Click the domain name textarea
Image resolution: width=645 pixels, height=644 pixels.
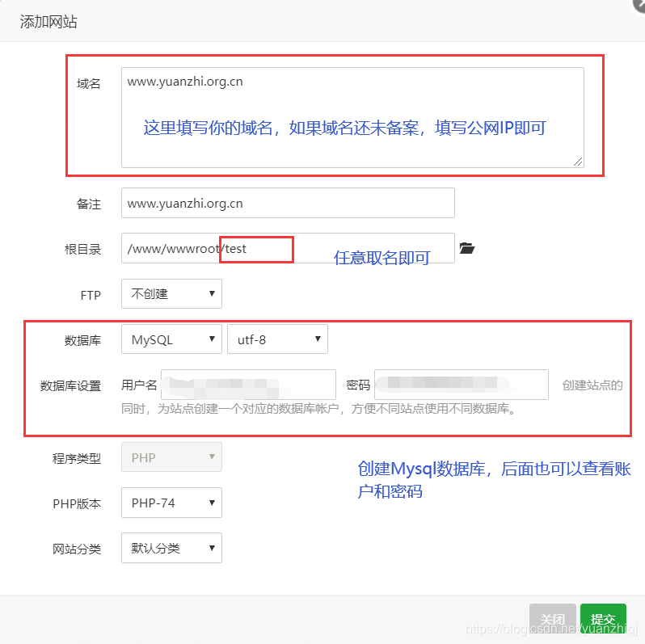pyautogui.click(x=352, y=118)
